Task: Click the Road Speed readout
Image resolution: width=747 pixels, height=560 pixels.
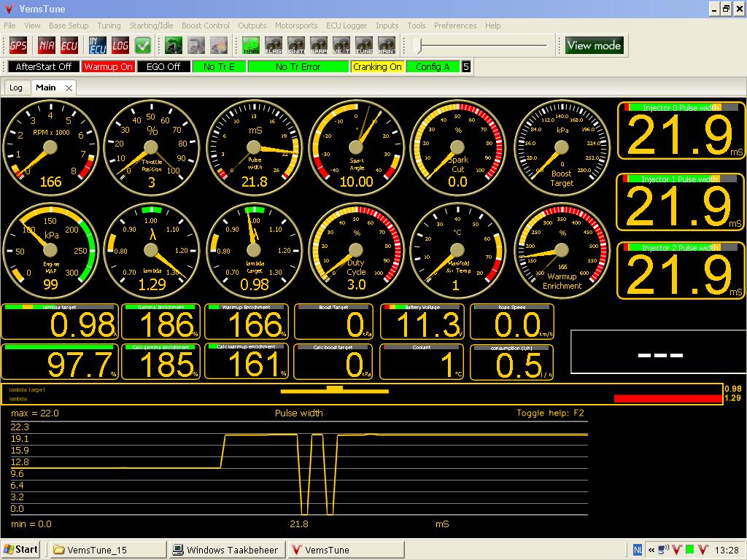Action: [512, 322]
